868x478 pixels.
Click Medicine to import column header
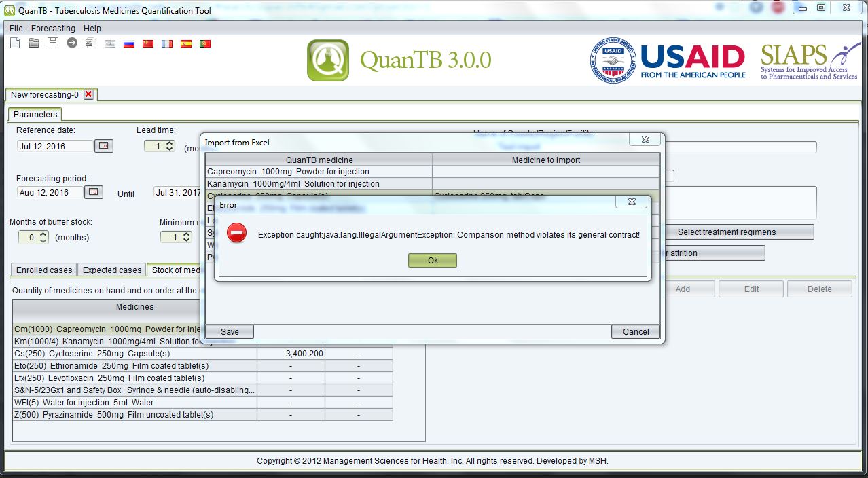pyautogui.click(x=545, y=160)
